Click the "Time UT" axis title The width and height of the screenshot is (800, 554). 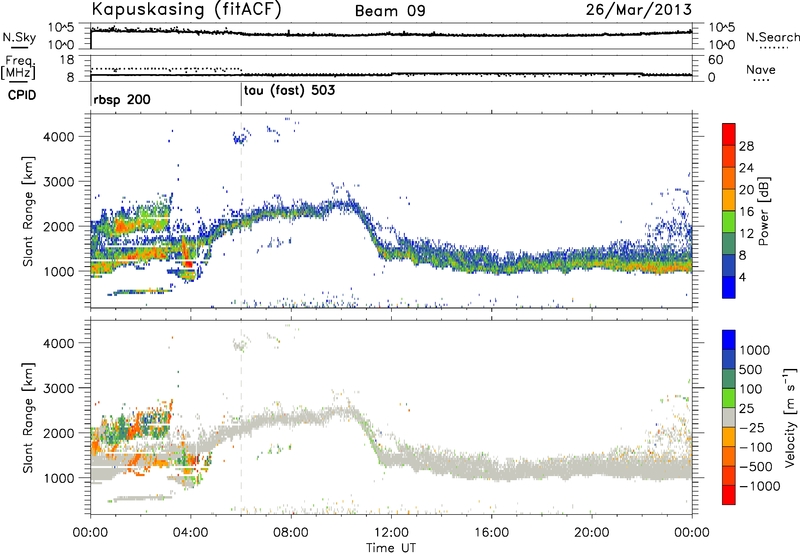coord(391,548)
